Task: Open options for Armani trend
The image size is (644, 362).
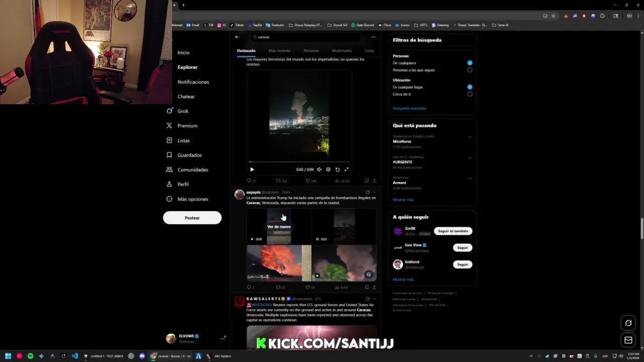Action: pos(470,178)
